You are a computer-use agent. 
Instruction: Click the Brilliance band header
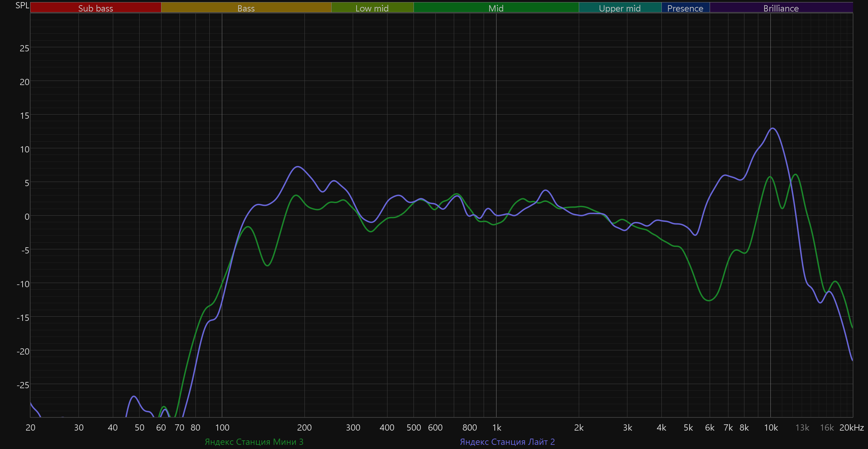(x=781, y=8)
